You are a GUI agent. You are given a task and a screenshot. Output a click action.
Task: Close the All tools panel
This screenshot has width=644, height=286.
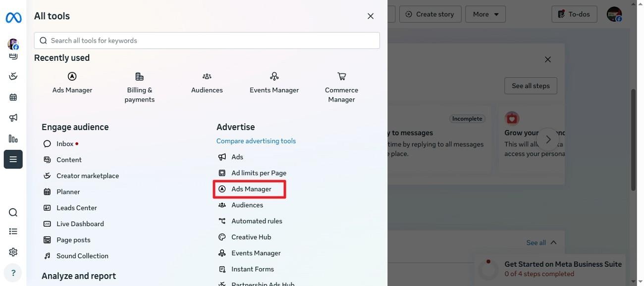pos(371,16)
